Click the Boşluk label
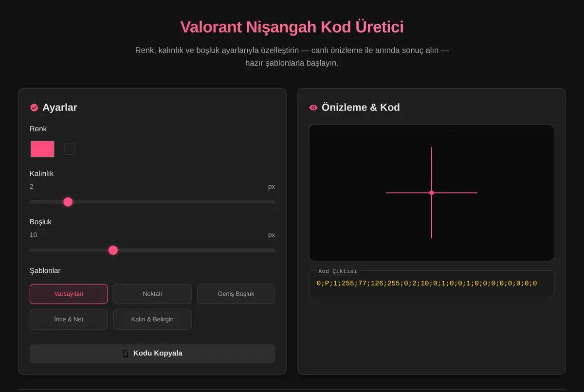 pyautogui.click(x=40, y=222)
